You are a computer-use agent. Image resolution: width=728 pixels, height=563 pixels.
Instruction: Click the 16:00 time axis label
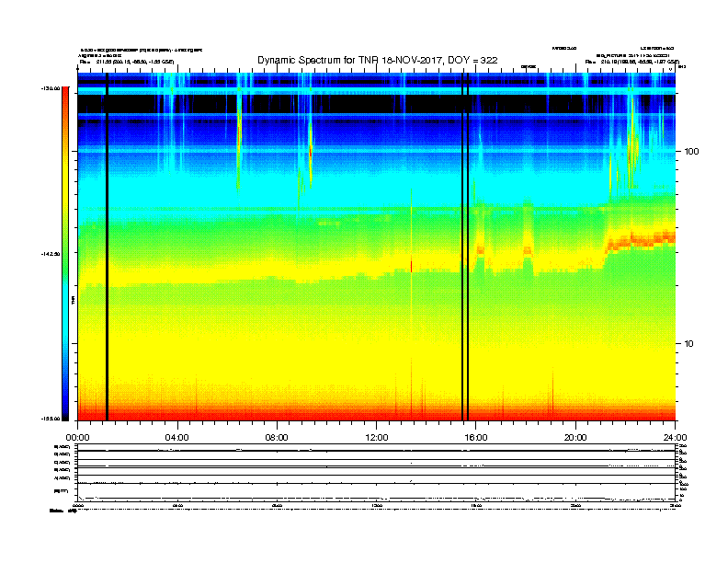click(476, 438)
